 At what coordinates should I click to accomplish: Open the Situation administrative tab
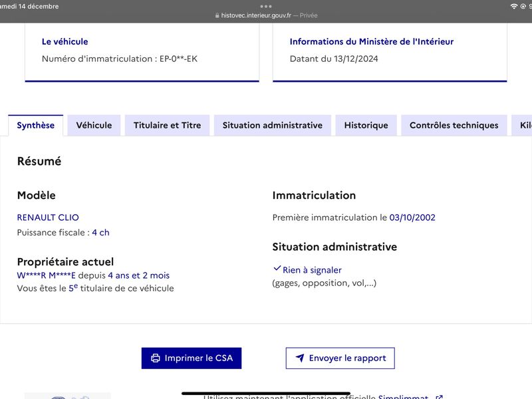pos(273,125)
